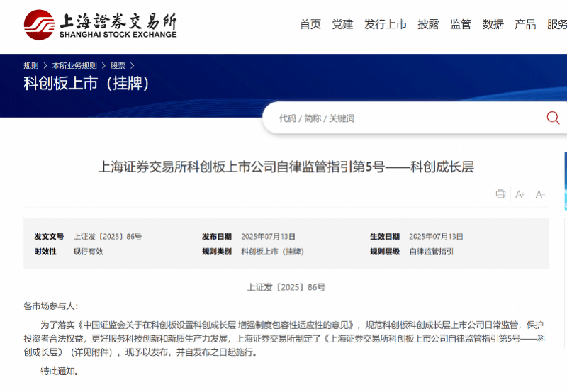Select the 产品 navigation item
This screenshot has width=567, height=392.
pyautogui.click(x=525, y=24)
